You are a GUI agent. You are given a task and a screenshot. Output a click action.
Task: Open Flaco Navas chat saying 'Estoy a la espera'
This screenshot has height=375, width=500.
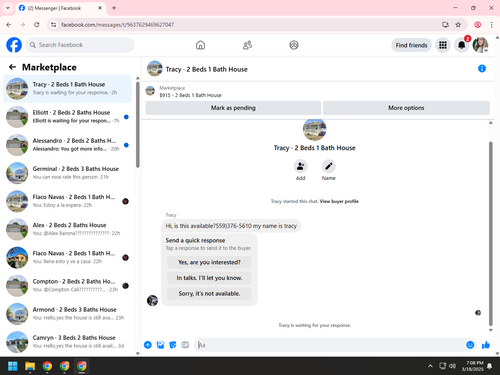pos(67,201)
